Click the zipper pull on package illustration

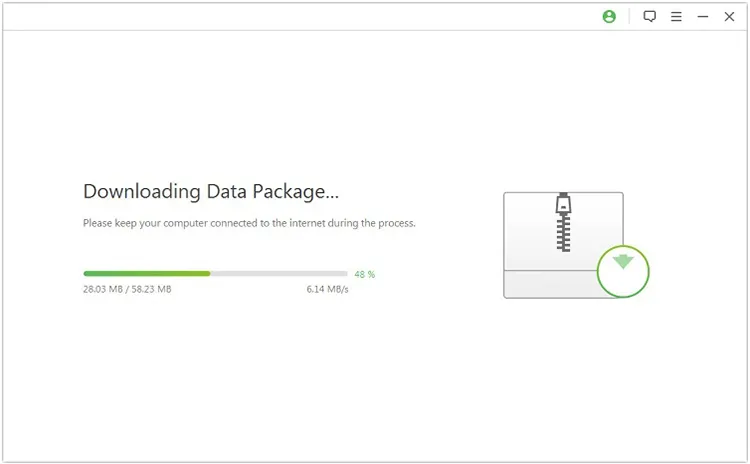[563, 203]
